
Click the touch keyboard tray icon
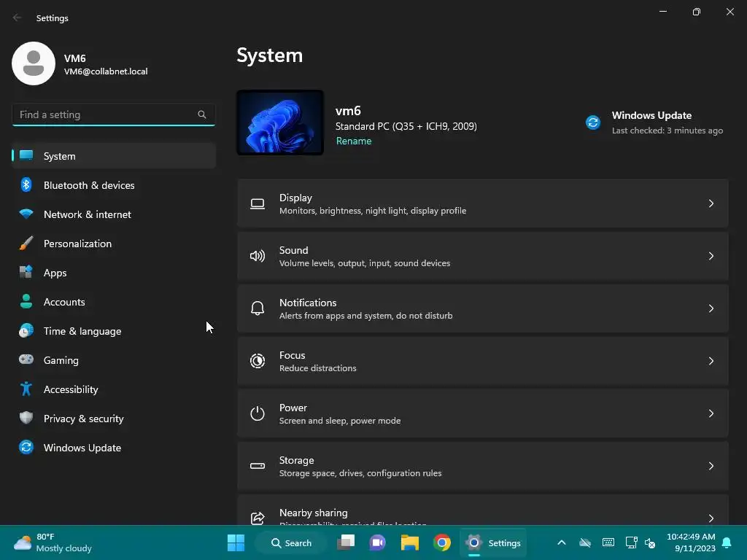click(608, 542)
